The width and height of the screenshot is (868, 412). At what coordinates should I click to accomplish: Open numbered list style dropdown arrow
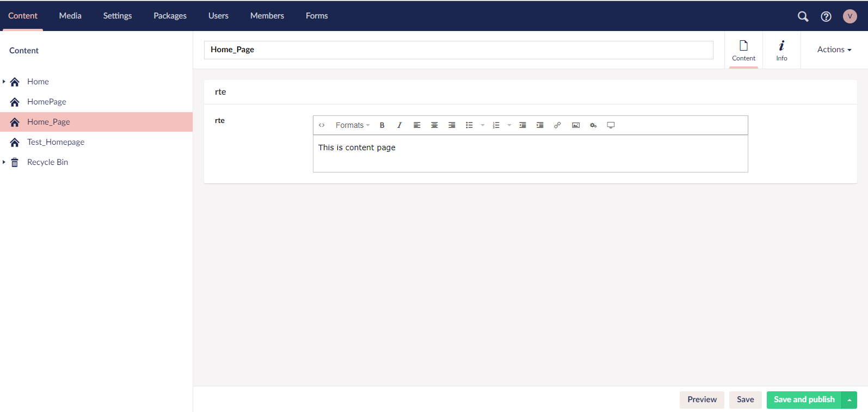point(509,125)
